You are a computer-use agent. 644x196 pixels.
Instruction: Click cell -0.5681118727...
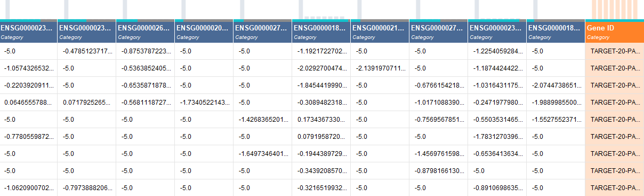146,103
